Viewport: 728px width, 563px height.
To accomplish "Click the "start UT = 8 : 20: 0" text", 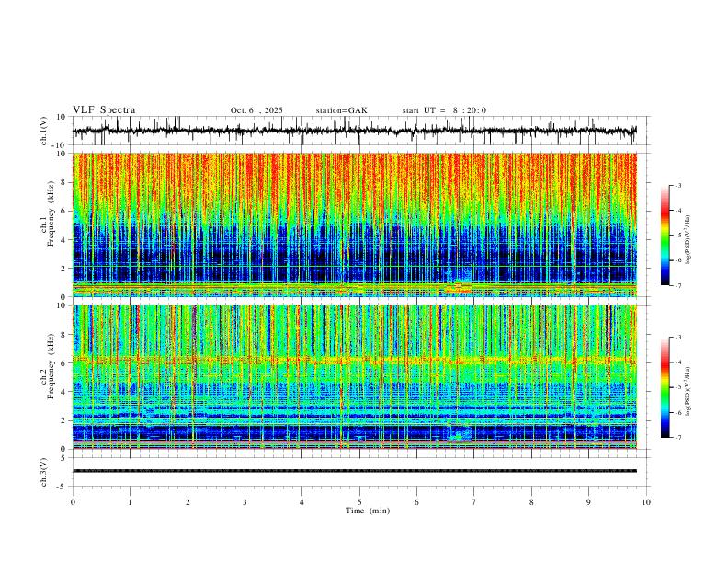I will 444,110.
